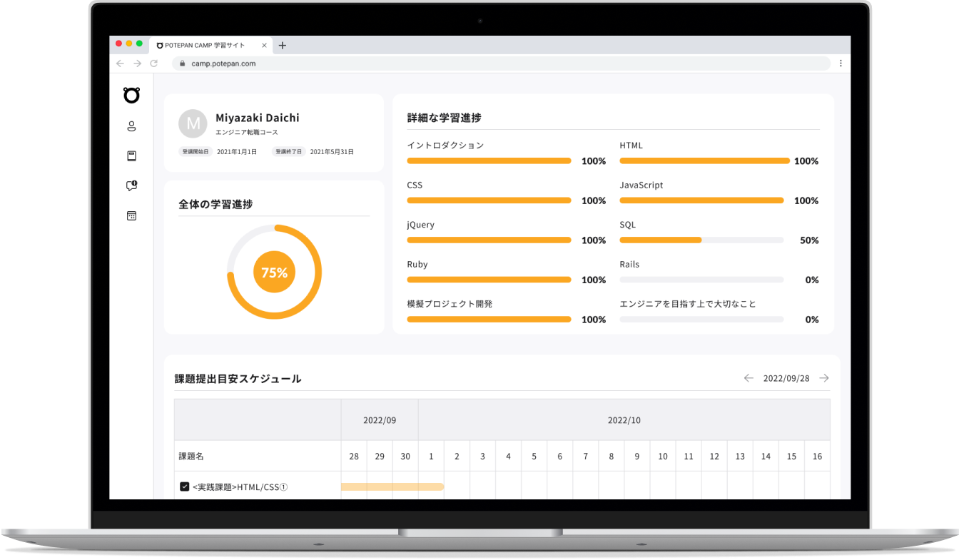Click the camp.potepan.com address bar
This screenshot has height=560, width=959.
click(499, 63)
